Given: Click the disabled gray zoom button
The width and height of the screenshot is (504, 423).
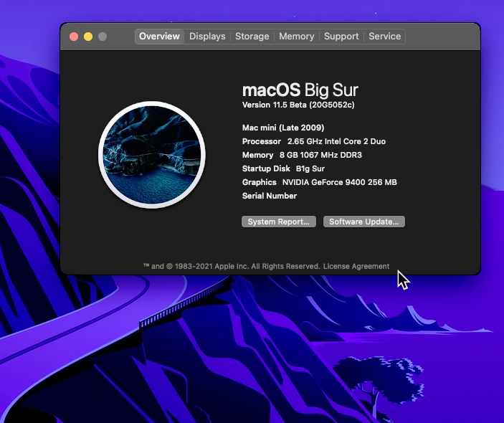Looking at the screenshot, I should pyautogui.click(x=103, y=37).
